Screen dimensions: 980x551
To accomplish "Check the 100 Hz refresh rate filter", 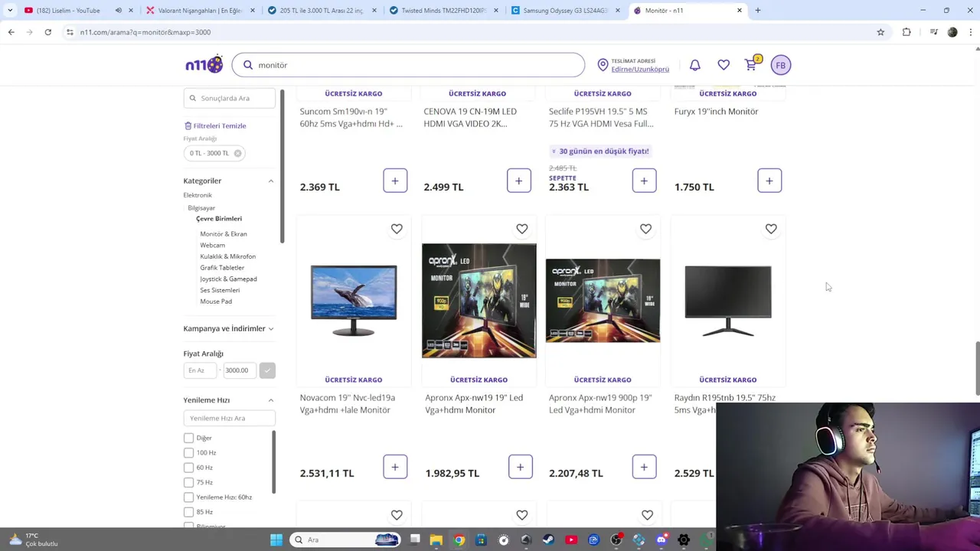I will coord(188,453).
